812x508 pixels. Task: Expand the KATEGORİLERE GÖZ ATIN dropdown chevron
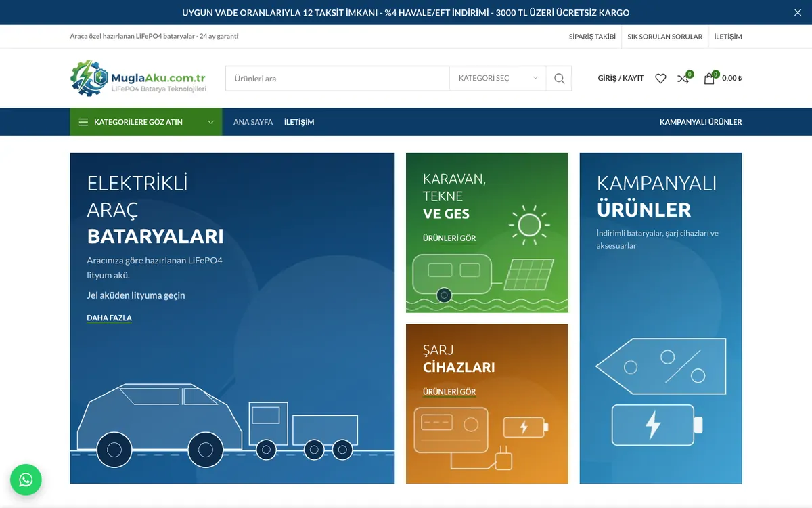(x=210, y=122)
